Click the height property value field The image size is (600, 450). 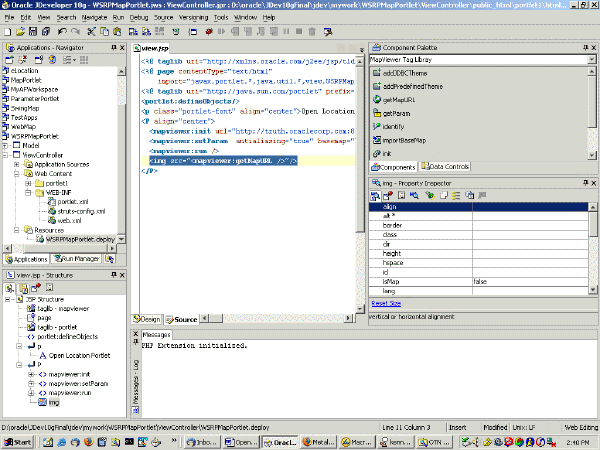click(530, 253)
